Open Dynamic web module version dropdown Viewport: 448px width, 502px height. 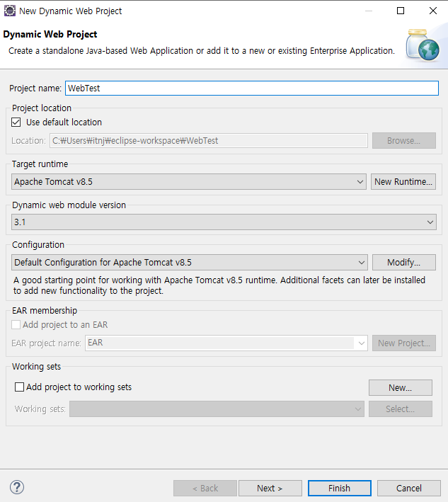tap(224, 222)
